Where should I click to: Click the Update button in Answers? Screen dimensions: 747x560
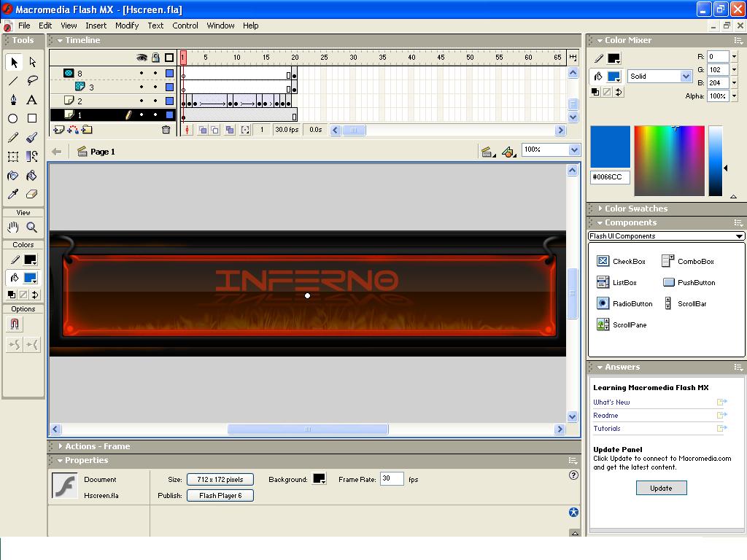click(661, 488)
